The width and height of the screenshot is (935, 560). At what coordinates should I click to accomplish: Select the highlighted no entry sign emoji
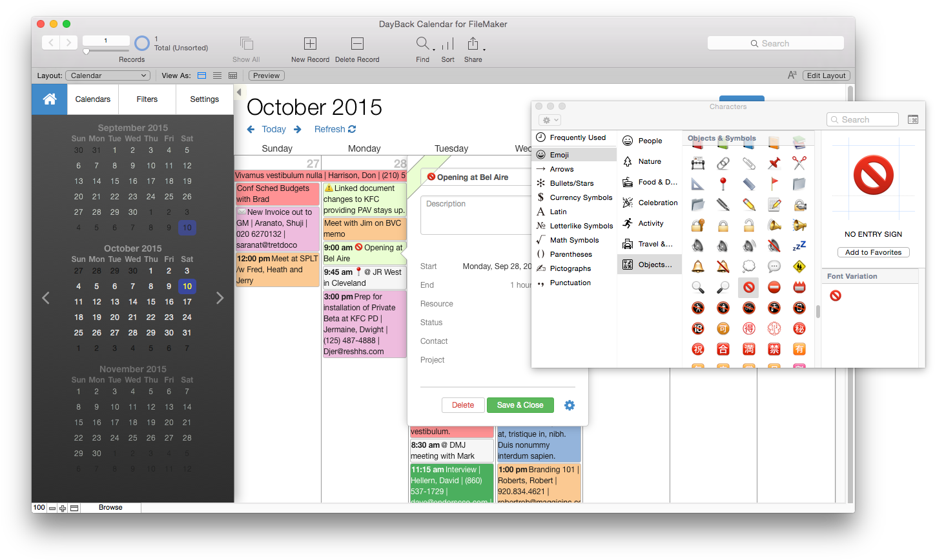pyautogui.click(x=748, y=287)
